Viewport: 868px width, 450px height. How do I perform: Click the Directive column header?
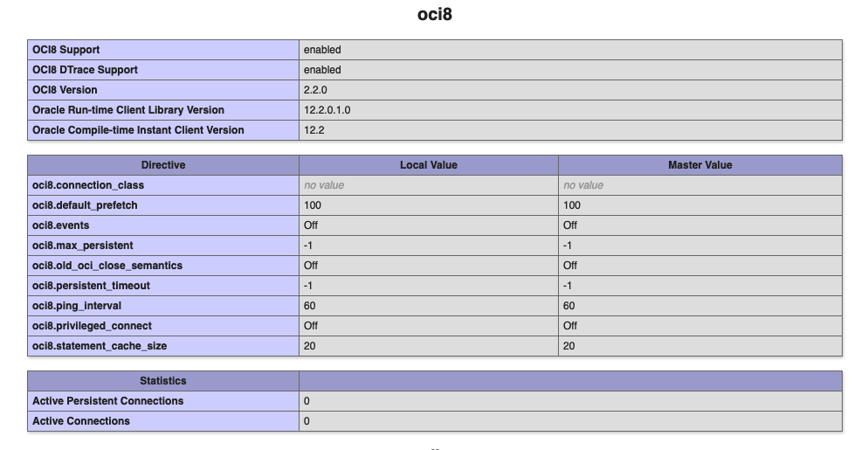point(163,165)
